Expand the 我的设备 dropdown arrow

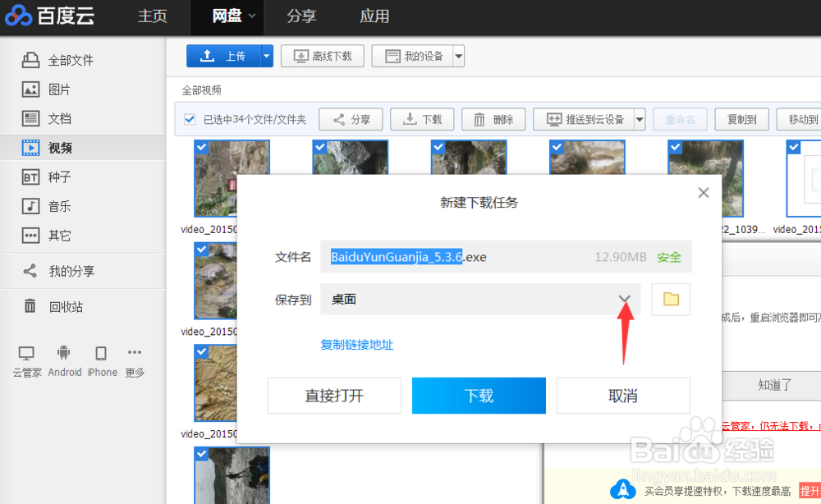tap(459, 56)
